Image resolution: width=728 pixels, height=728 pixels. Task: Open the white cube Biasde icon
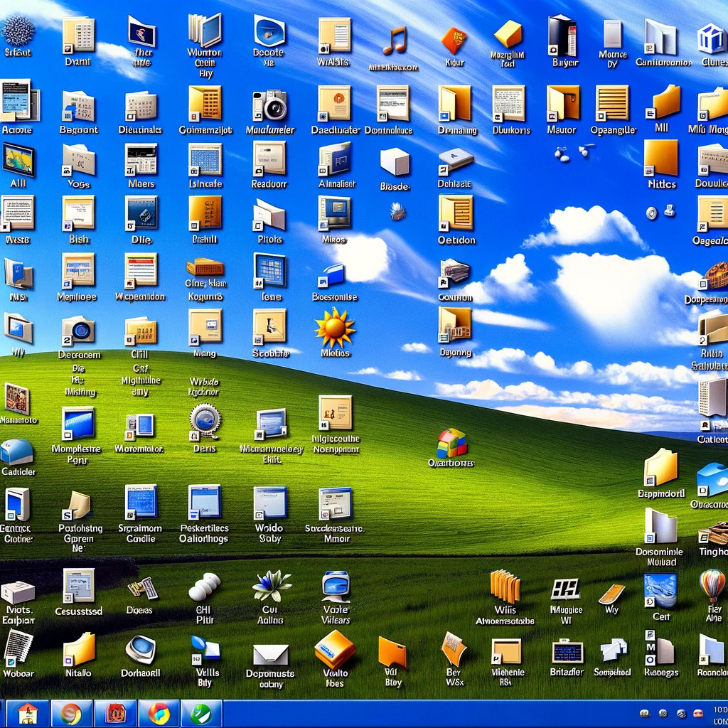tap(395, 162)
